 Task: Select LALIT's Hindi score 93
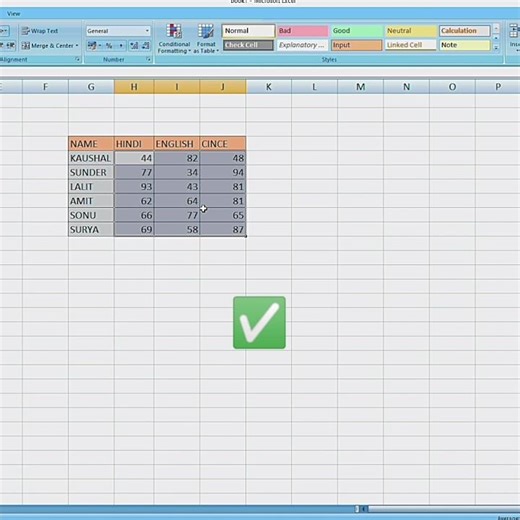click(x=134, y=187)
